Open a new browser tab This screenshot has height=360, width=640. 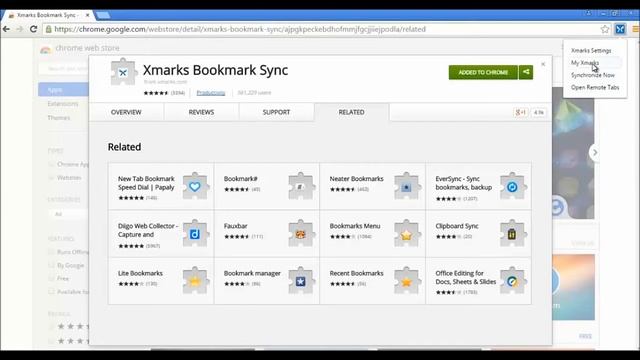pos(103,15)
